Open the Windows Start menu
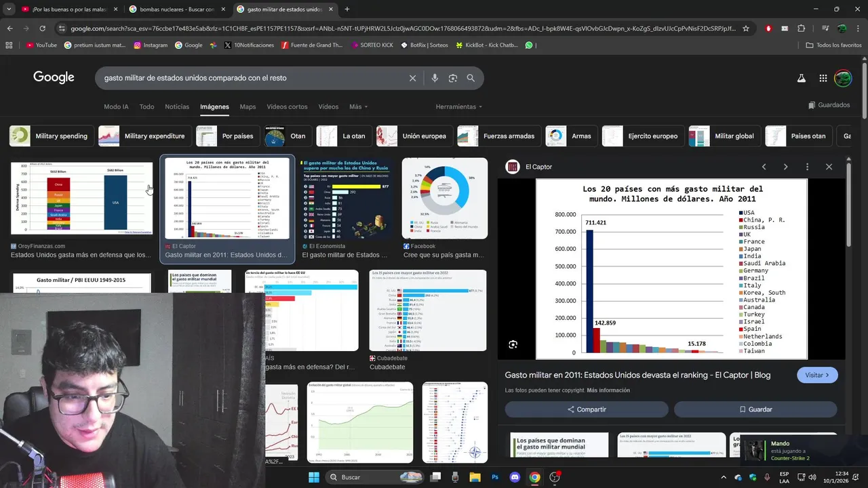868x488 pixels. pyautogui.click(x=314, y=477)
